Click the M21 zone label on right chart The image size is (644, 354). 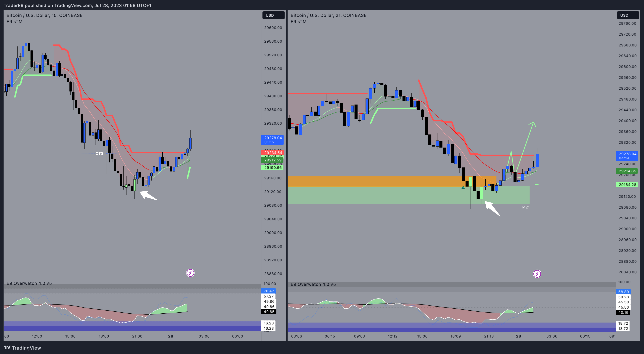(526, 207)
